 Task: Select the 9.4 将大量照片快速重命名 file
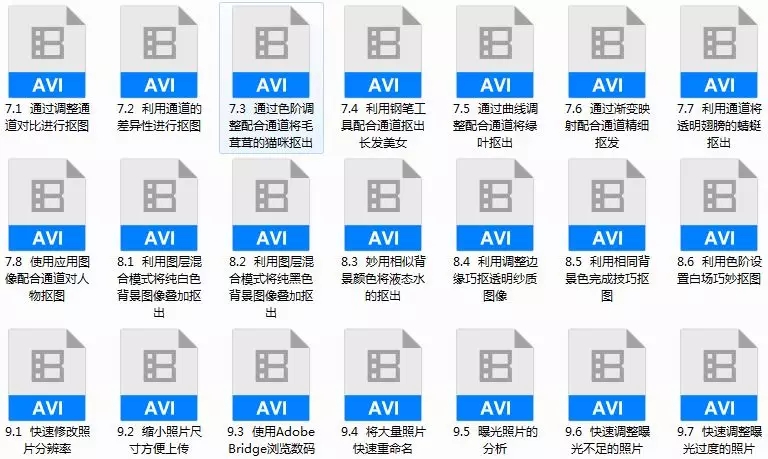click(383, 375)
